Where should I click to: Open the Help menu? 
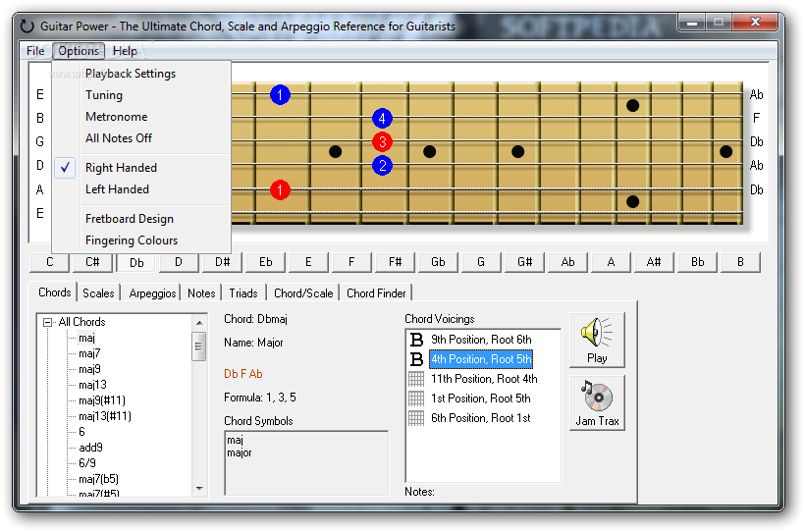(x=125, y=51)
